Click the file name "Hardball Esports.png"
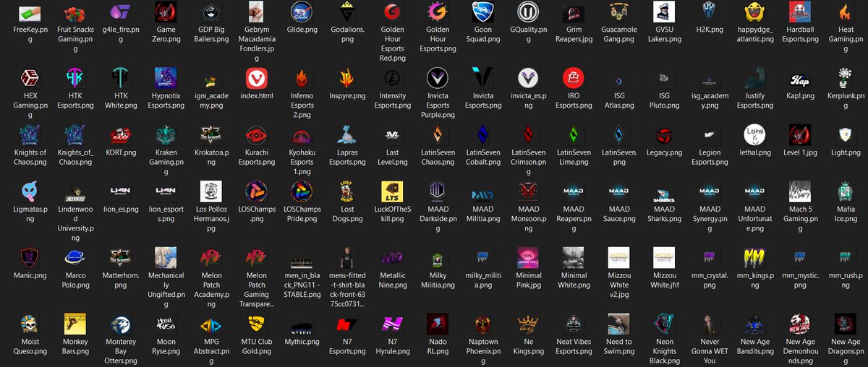The image size is (868, 367). point(799,34)
